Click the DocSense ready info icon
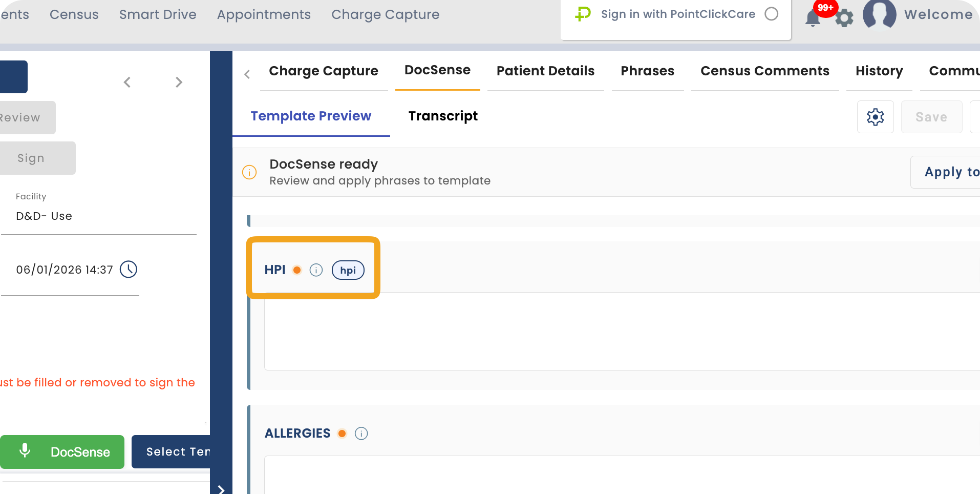The height and width of the screenshot is (494, 980). [x=249, y=172]
